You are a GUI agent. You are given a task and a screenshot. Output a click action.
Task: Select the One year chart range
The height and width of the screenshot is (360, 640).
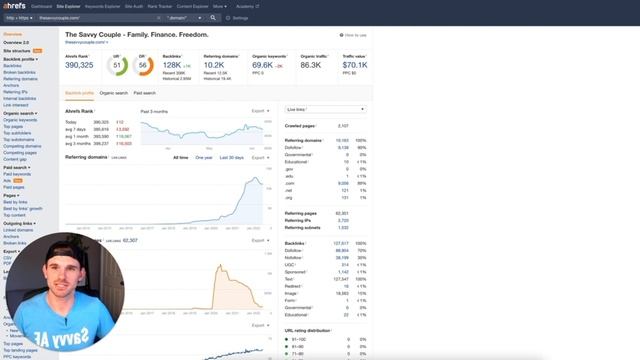204,158
